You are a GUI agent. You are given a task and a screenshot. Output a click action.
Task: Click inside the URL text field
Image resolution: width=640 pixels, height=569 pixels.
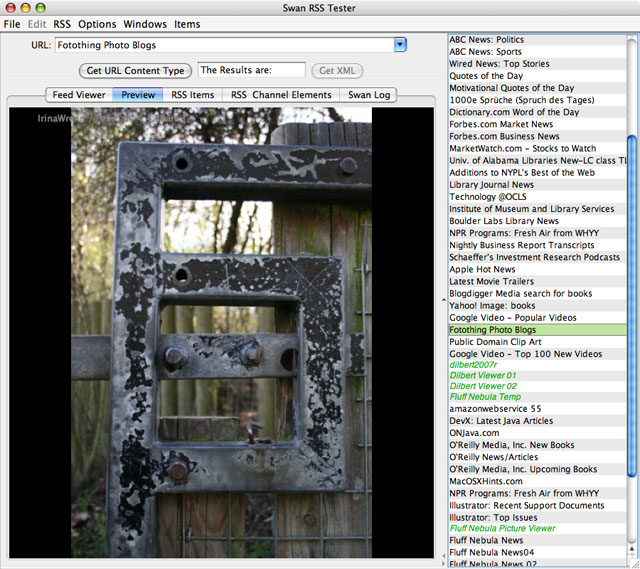click(220, 45)
